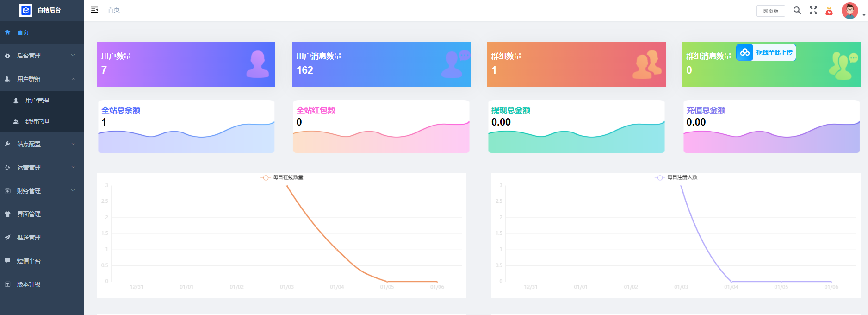The width and height of the screenshot is (868, 315).
Task: Open the 短信平台 menu item
Action: coord(29,261)
